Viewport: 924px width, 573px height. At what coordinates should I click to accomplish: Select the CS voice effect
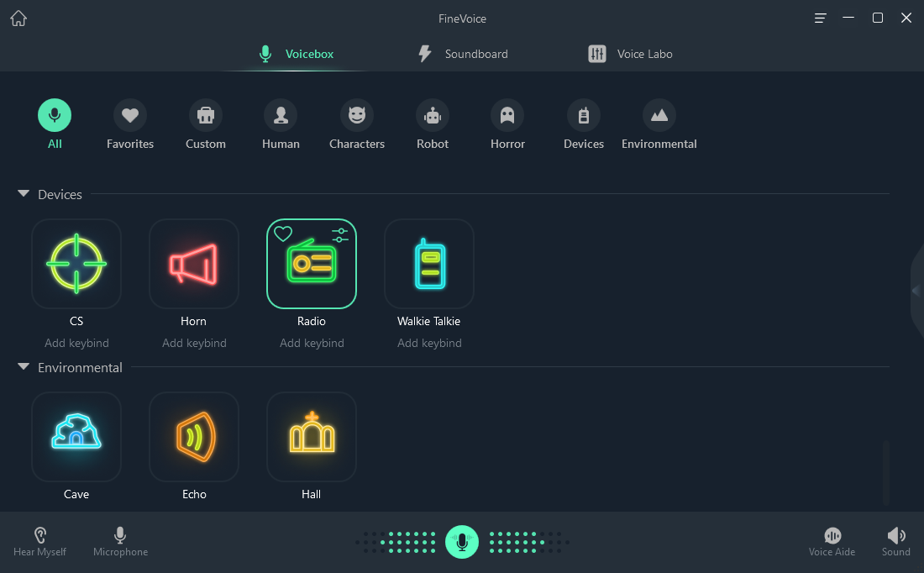click(x=76, y=264)
